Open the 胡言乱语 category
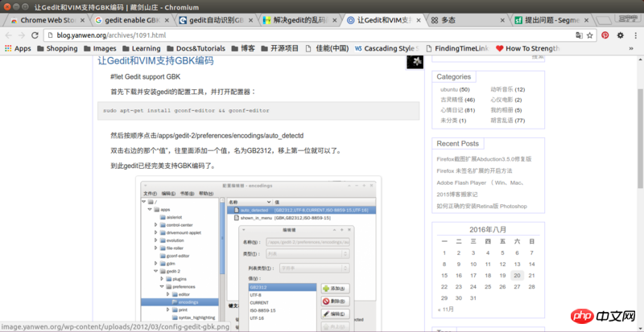 coord(502,121)
